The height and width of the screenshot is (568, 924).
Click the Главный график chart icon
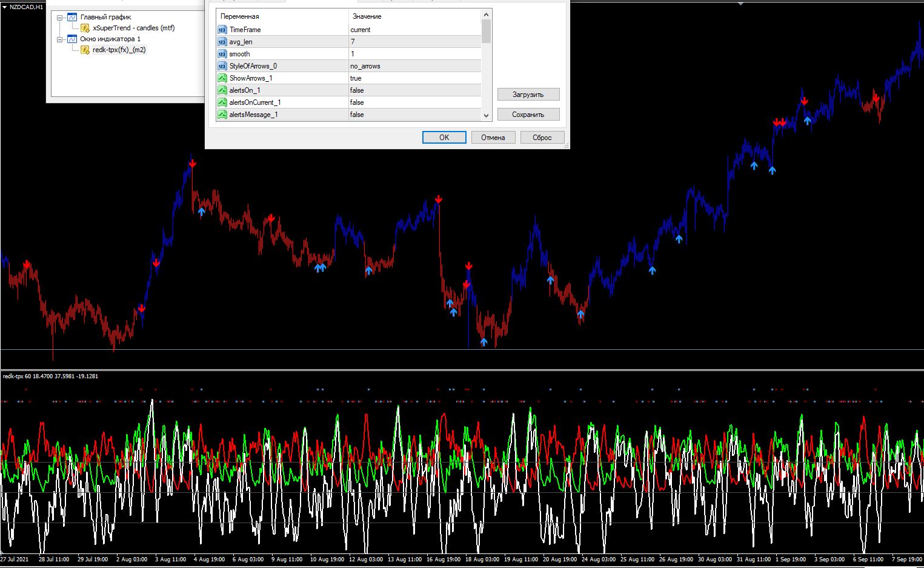pos(72,17)
